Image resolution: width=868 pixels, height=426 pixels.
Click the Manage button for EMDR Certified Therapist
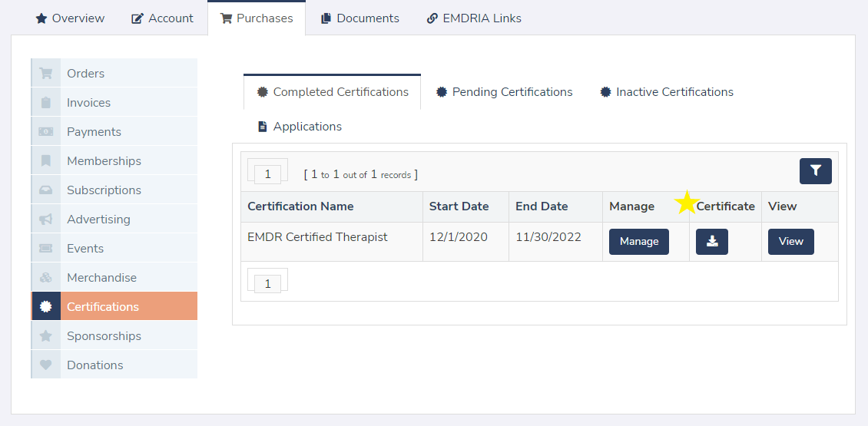tap(639, 242)
